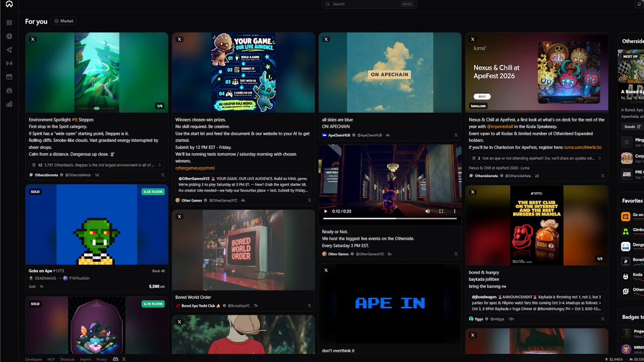The height and width of the screenshot is (362, 644).
Task: Open the Privacy footer link
Action: click(102, 359)
